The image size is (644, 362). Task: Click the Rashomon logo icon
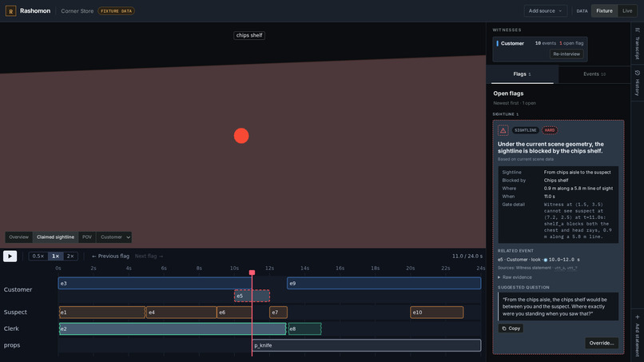pyautogui.click(x=10, y=11)
